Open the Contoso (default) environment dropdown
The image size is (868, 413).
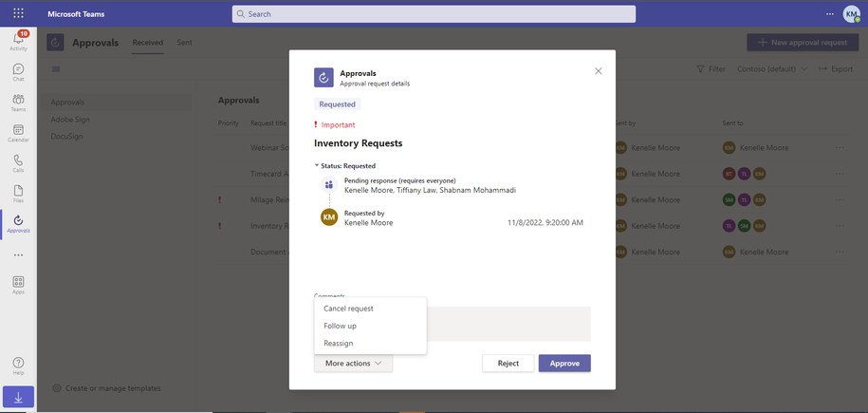pyautogui.click(x=771, y=69)
